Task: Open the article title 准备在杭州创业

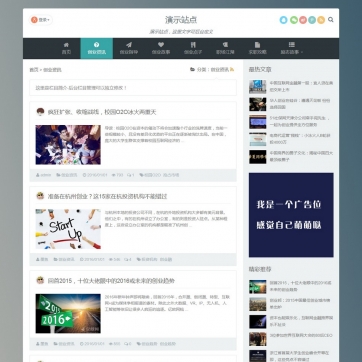Action: [107, 196]
